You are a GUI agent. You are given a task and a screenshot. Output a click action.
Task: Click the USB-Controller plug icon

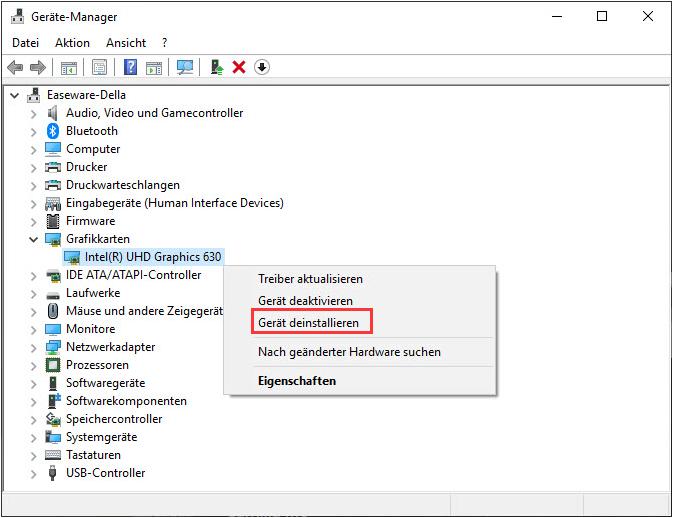(53, 473)
